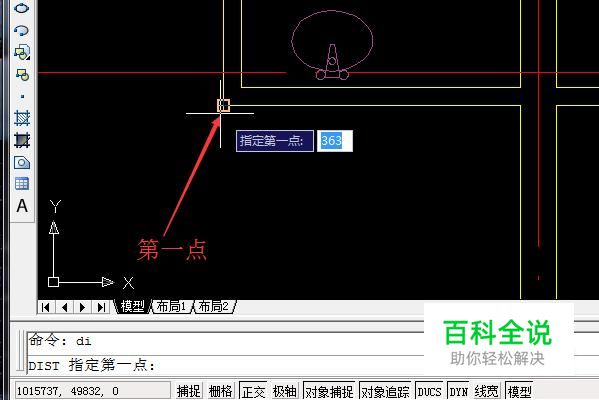
Task: Switch to the 布局1 tab
Action: 171,306
